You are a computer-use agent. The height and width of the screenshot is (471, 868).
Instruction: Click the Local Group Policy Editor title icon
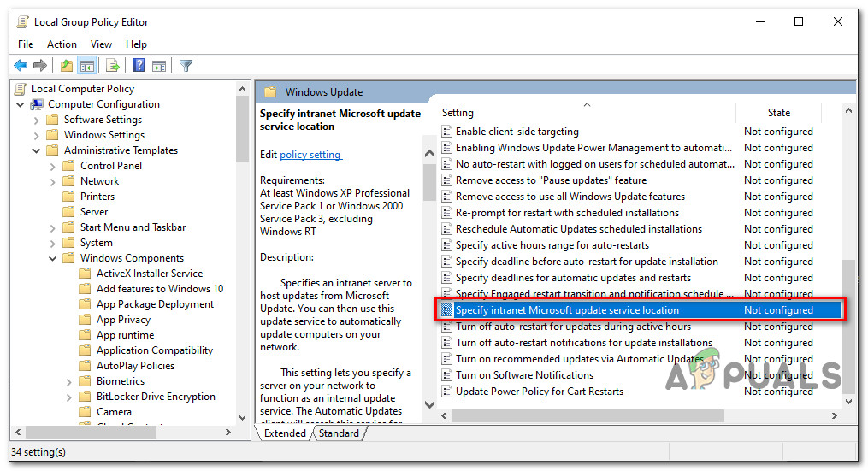pos(23,22)
